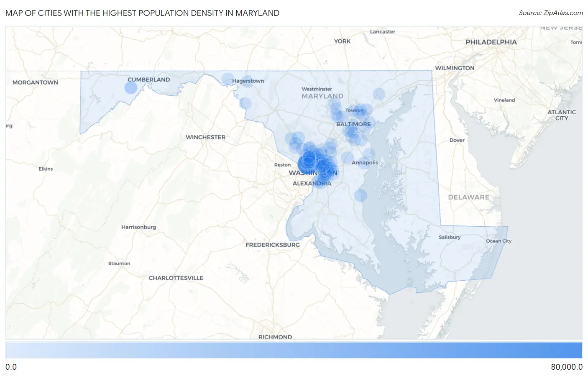Screen dimensions: 588x376
Task: Click the DELAWARE state label
Action: click(x=468, y=197)
